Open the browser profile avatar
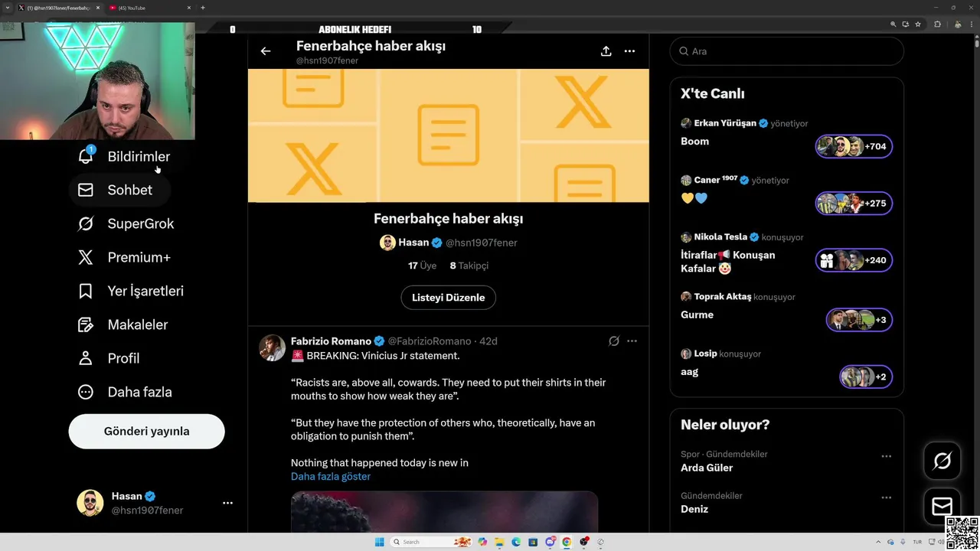This screenshot has width=980, height=551. point(958,24)
